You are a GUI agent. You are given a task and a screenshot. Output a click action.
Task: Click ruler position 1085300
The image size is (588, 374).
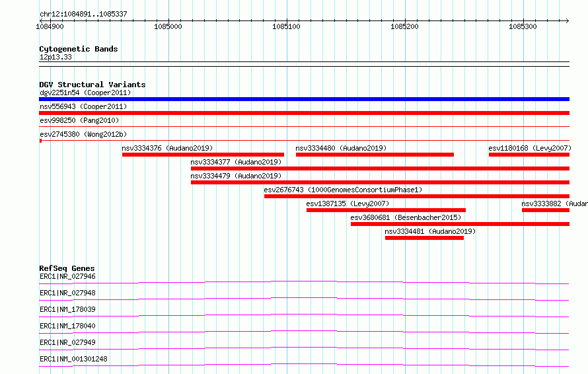click(x=523, y=26)
